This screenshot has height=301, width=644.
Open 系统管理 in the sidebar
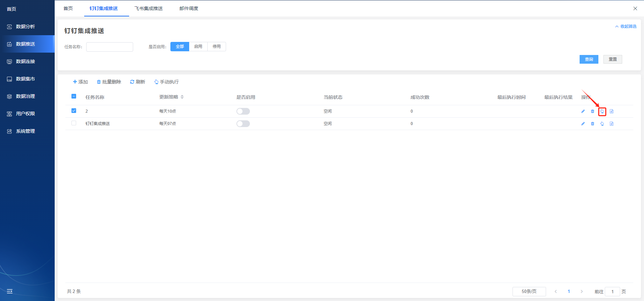click(27, 131)
